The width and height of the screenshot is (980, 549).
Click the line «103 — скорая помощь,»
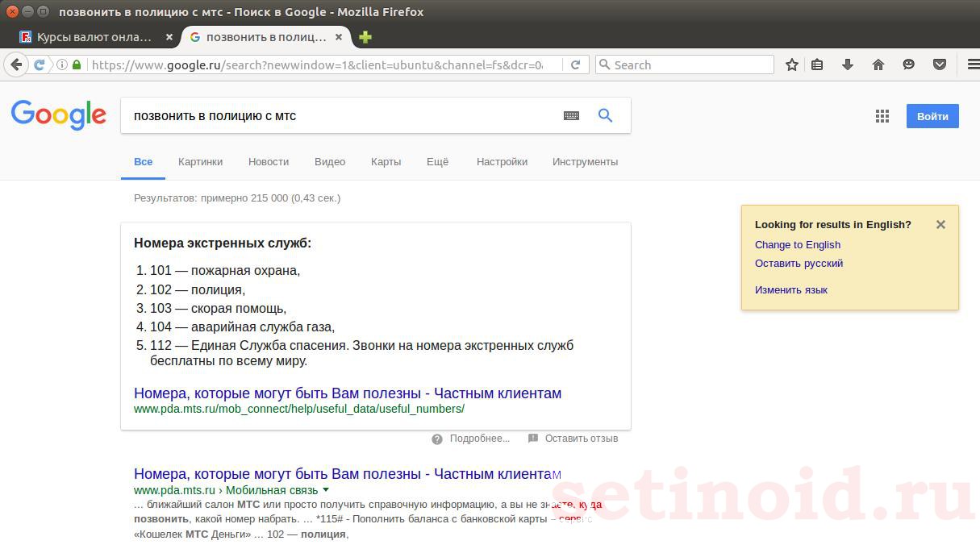218,308
